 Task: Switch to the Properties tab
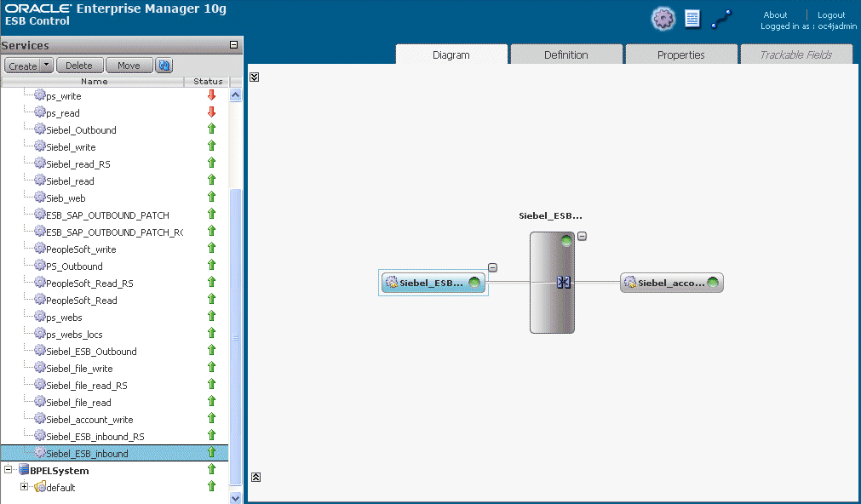(681, 54)
